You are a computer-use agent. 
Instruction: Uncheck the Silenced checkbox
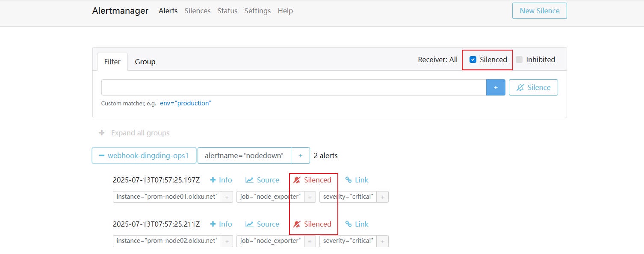coord(473,60)
